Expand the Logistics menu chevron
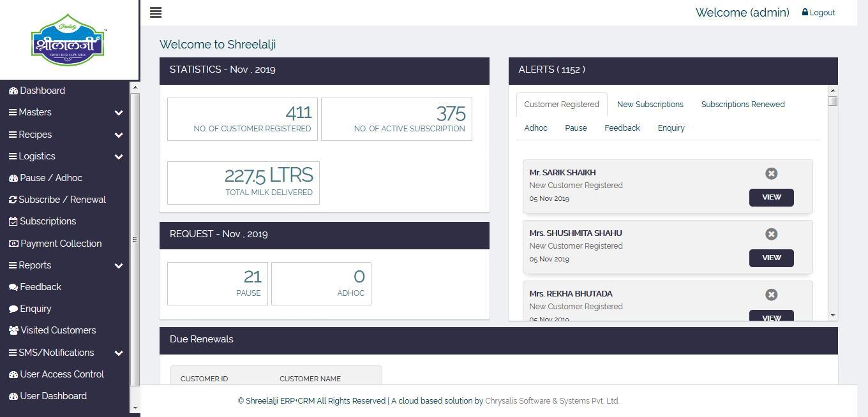Screen dimensions: 868x417 tap(119, 157)
